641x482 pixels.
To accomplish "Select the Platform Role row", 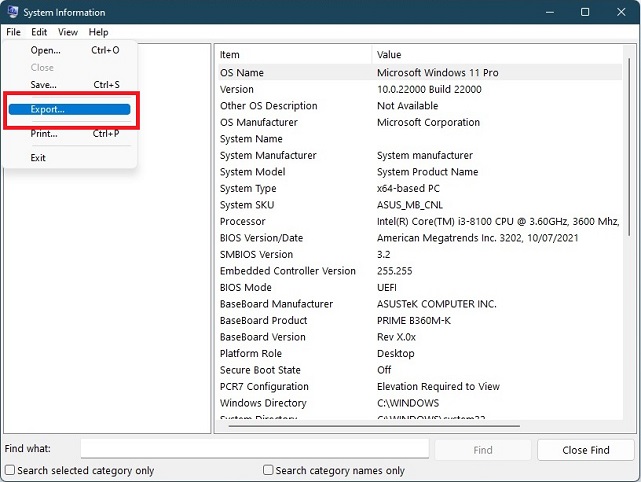I will point(420,354).
